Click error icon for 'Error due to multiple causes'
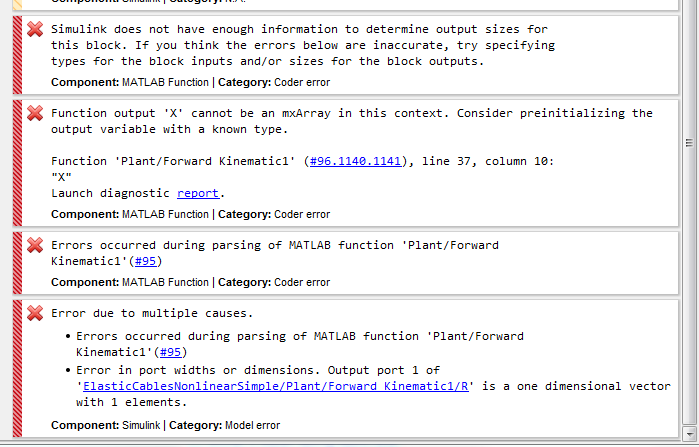 click(x=35, y=313)
